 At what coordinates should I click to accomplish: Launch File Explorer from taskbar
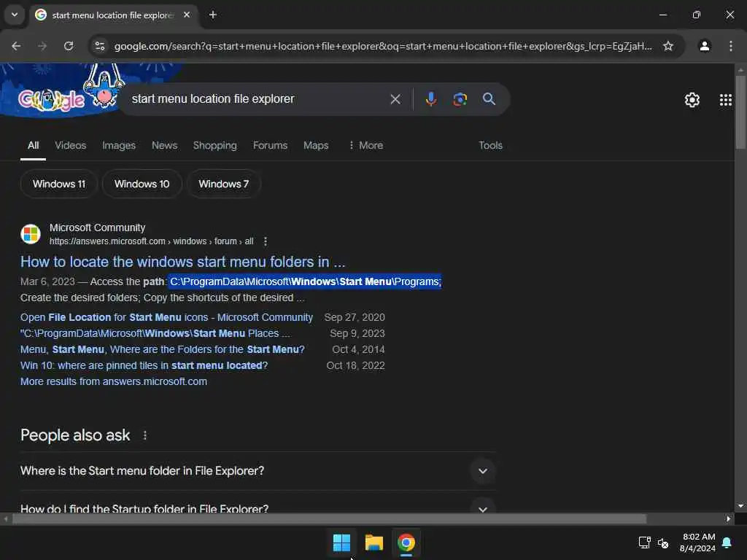374,542
